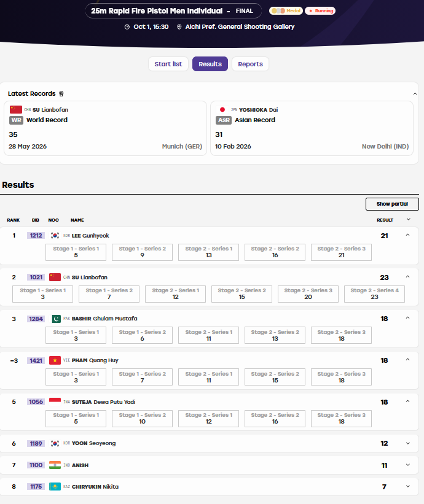The image size is (424, 504).
Task: Click the trophy icon beside Latest Records
Action: [x=61, y=93]
